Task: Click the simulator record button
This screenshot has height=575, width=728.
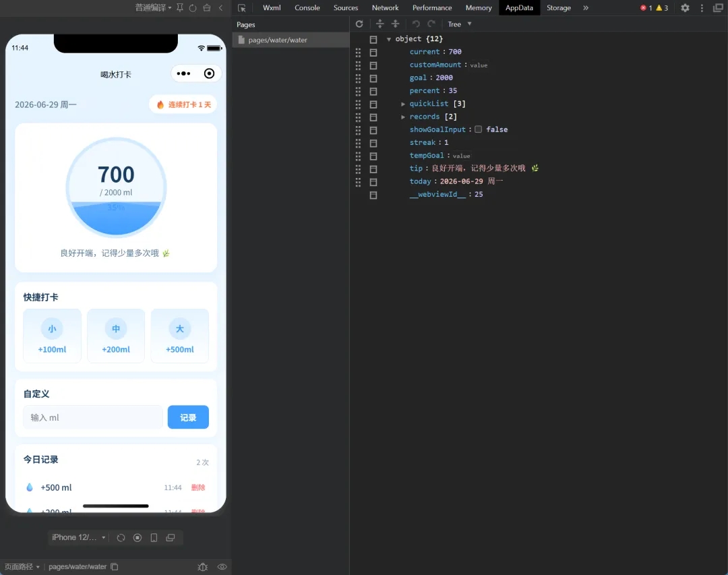Action: (138, 538)
